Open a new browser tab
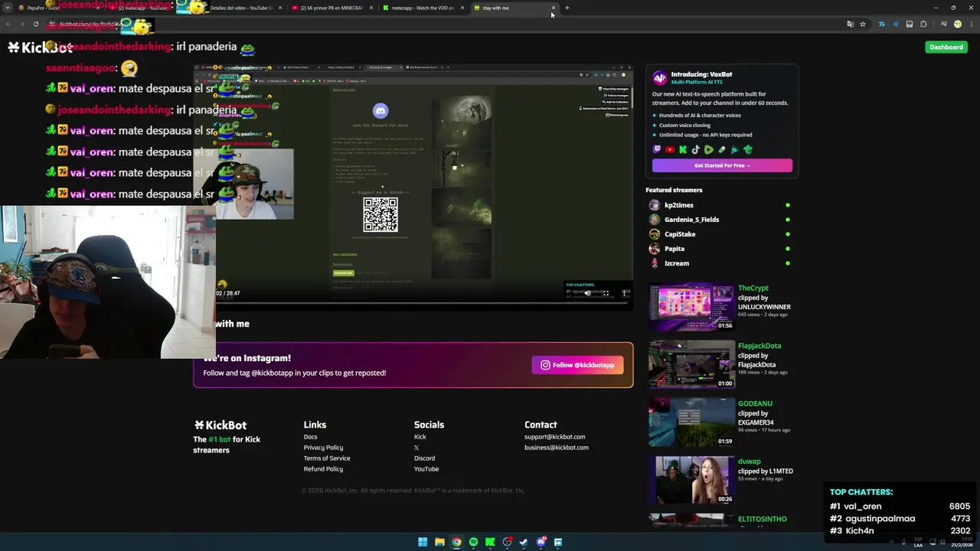This screenshot has height=551, width=980. [x=567, y=8]
